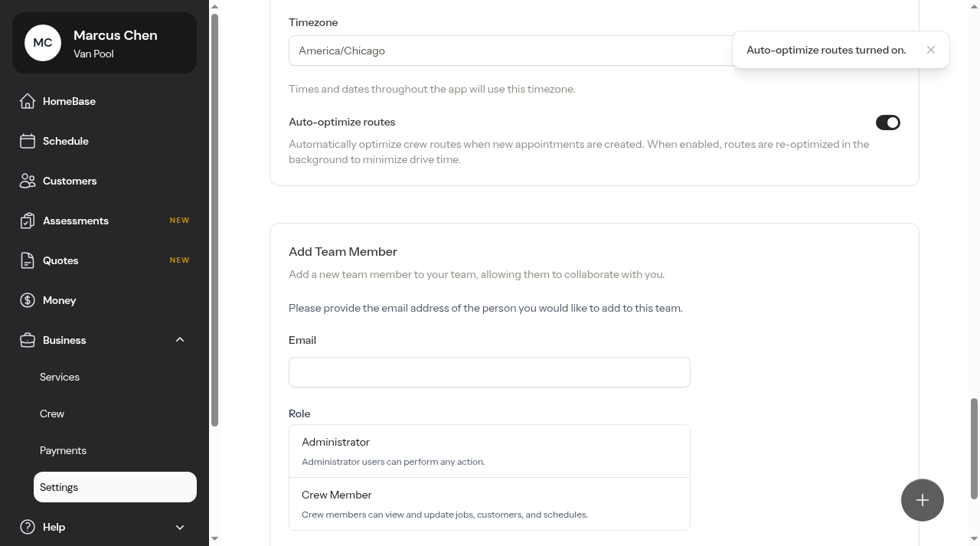Open the Crew submenu link
Screen dimensions: 980x546
click(52, 414)
